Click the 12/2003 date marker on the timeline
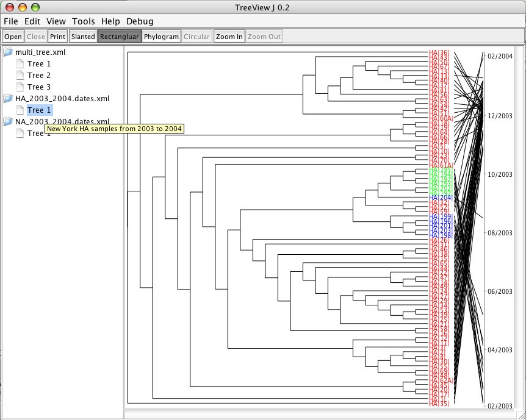The height and width of the screenshot is (420, 526). [500, 115]
